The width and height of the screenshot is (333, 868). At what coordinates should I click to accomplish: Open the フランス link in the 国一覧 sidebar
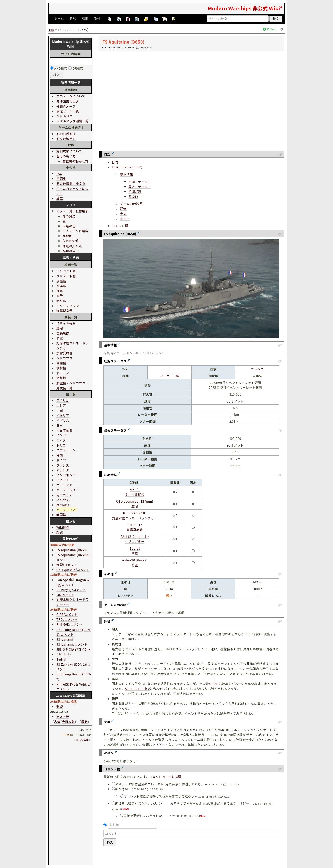(63, 465)
